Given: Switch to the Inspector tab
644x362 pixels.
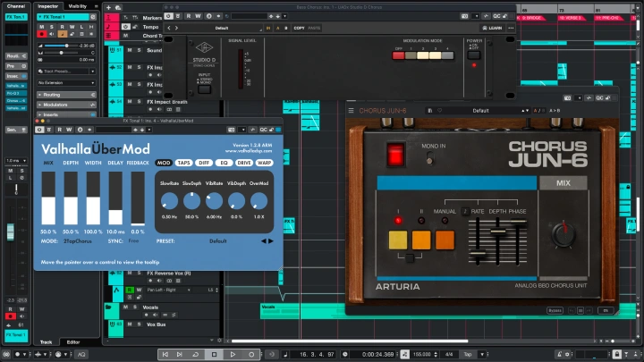Looking at the screenshot, I should 48,6.
